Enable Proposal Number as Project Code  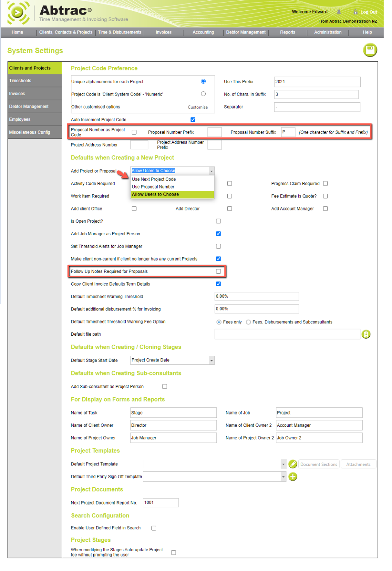coord(134,132)
